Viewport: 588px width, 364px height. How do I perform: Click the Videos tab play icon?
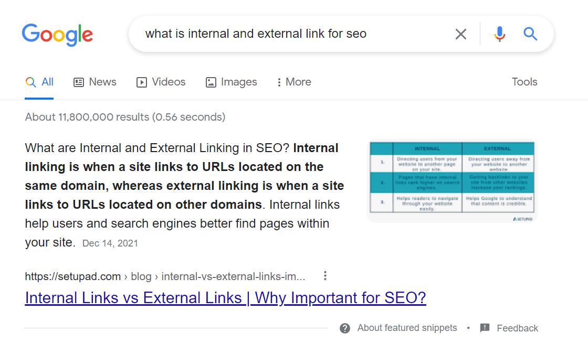coord(142,82)
